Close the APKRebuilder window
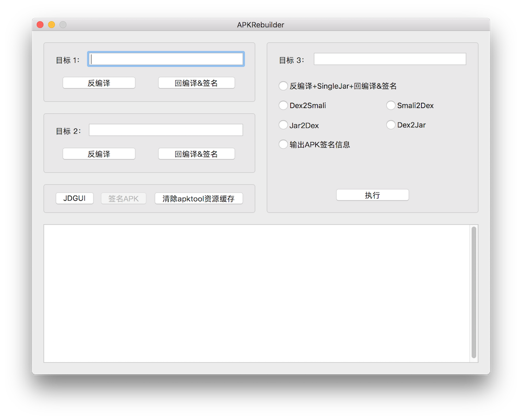This screenshot has width=522, height=420. tap(40, 25)
